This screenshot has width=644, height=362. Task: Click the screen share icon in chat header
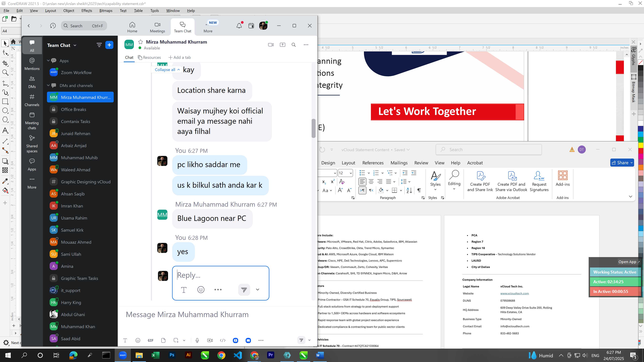click(282, 45)
